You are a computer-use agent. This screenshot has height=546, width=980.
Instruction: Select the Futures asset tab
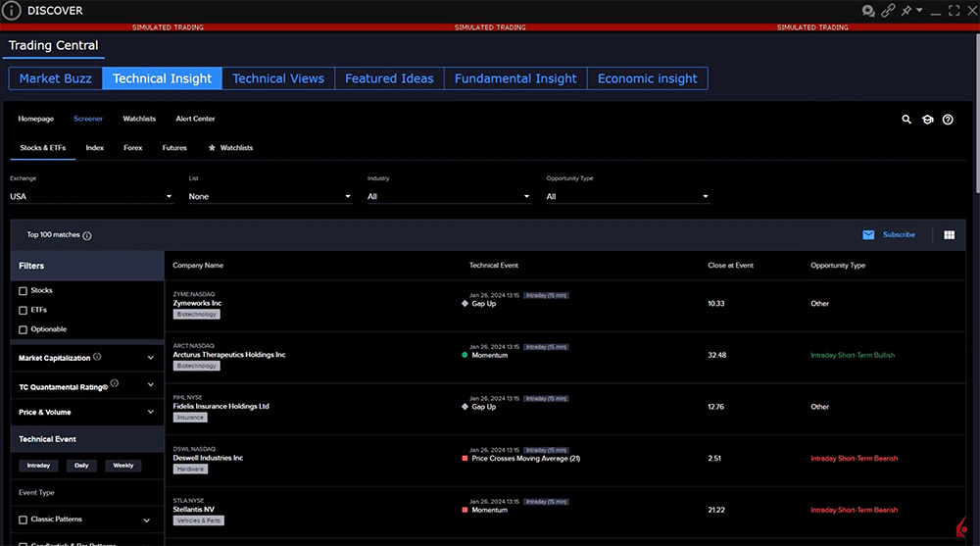click(x=174, y=148)
